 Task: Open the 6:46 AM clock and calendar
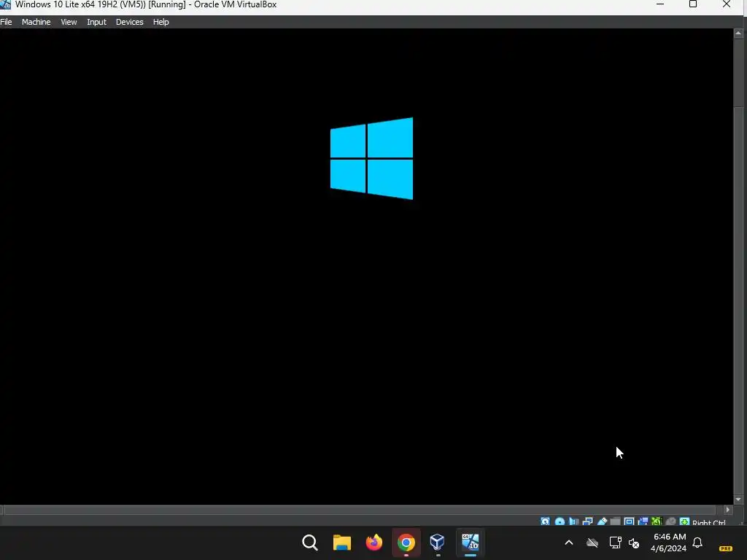[x=669, y=542]
